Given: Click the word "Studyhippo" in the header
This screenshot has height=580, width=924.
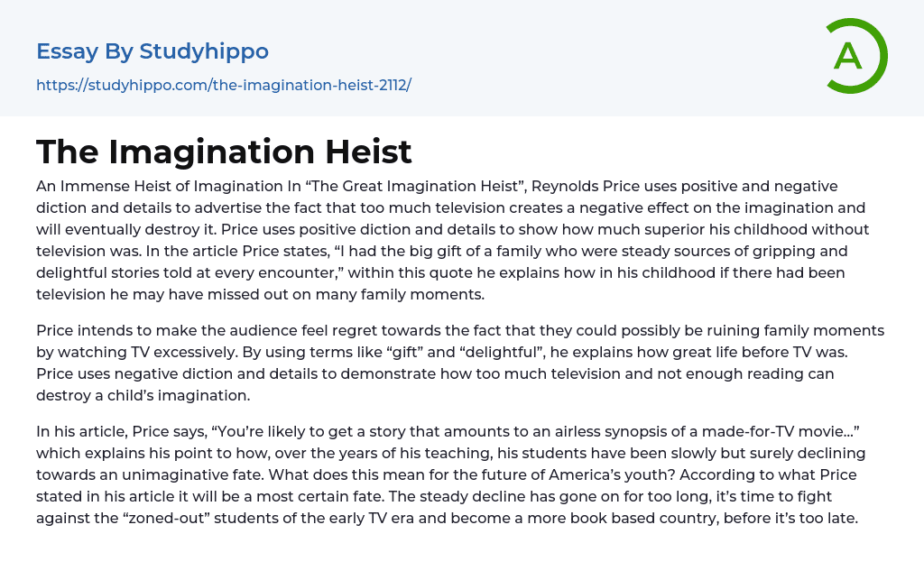Looking at the screenshot, I should (204, 51).
